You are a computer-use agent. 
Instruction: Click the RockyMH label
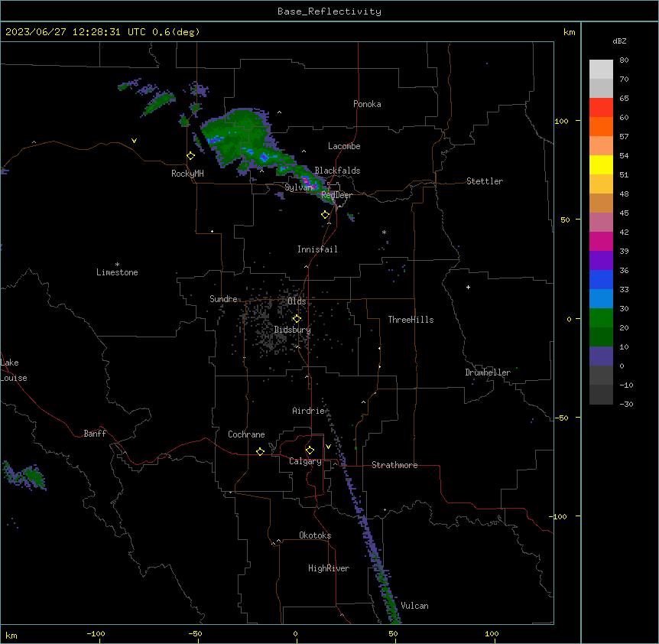coord(187,174)
